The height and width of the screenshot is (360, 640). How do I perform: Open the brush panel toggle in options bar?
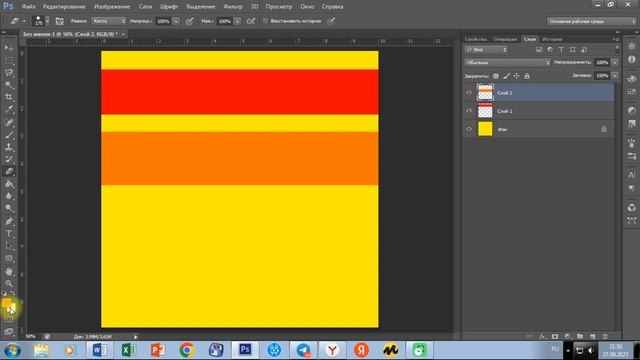coord(60,21)
